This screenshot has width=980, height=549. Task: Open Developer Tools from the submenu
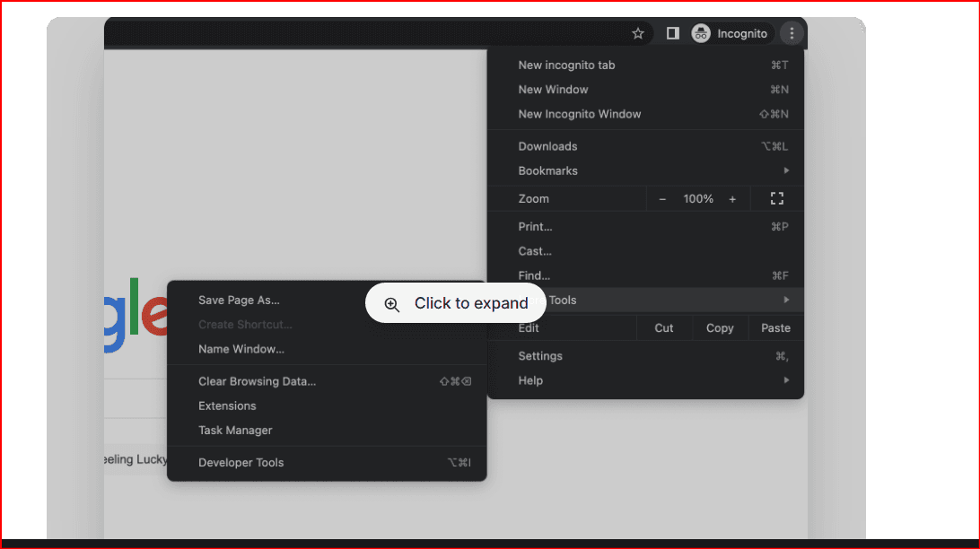pyautogui.click(x=241, y=463)
